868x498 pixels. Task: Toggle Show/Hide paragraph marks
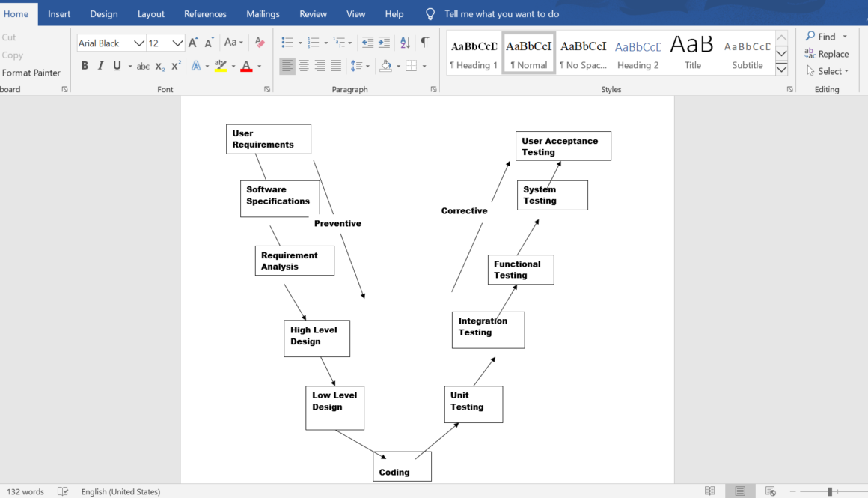pyautogui.click(x=425, y=43)
